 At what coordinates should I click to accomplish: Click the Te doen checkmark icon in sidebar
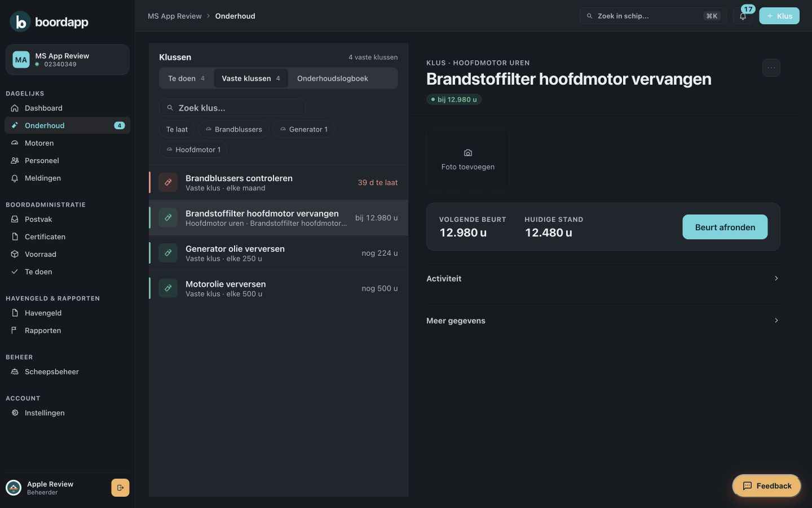[x=15, y=271]
